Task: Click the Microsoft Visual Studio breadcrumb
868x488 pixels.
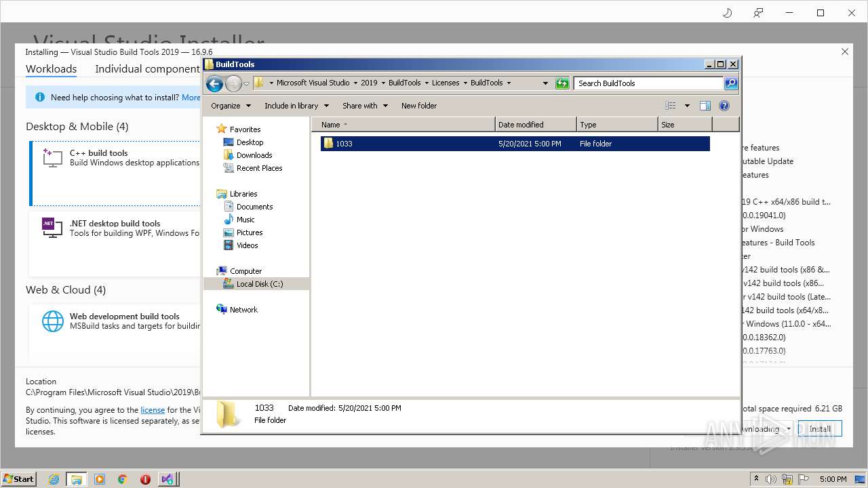Action: pos(313,83)
